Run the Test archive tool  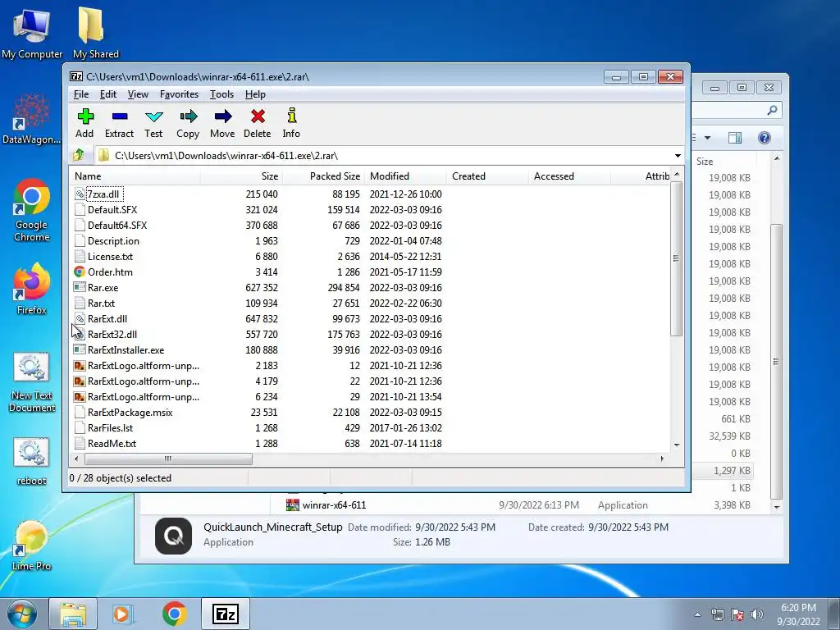click(x=153, y=116)
